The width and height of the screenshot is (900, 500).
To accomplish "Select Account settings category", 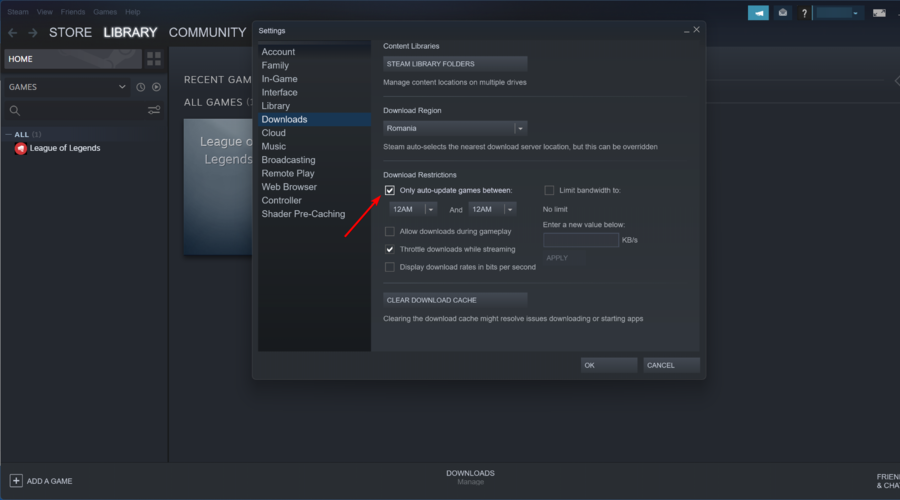I will coord(314,52).
